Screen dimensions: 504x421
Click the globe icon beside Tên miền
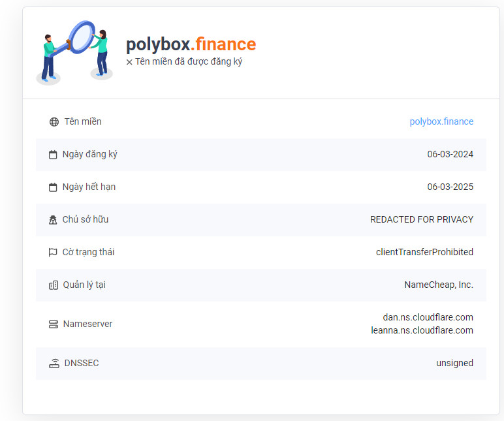tap(54, 122)
